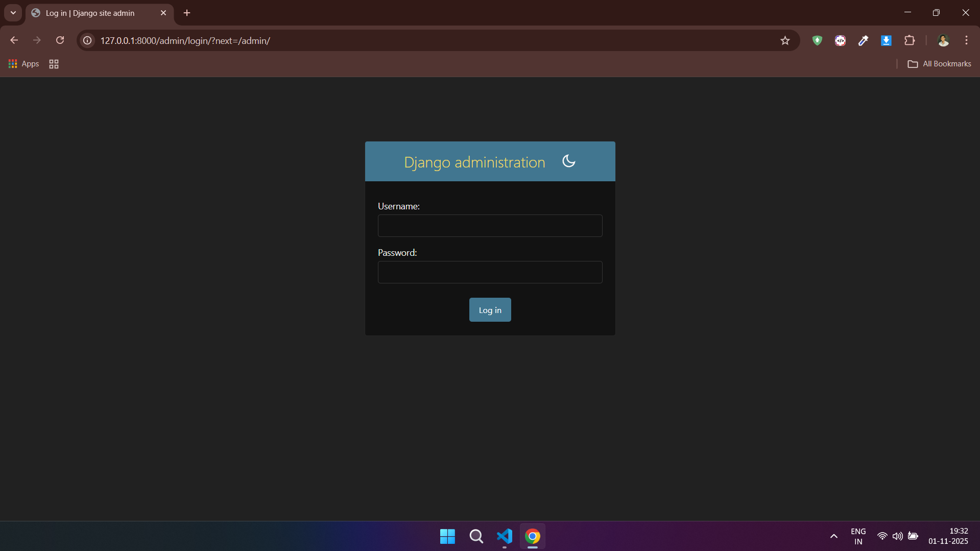Open the Django administration header link
This screenshot has height=551, width=980.
pyautogui.click(x=474, y=162)
